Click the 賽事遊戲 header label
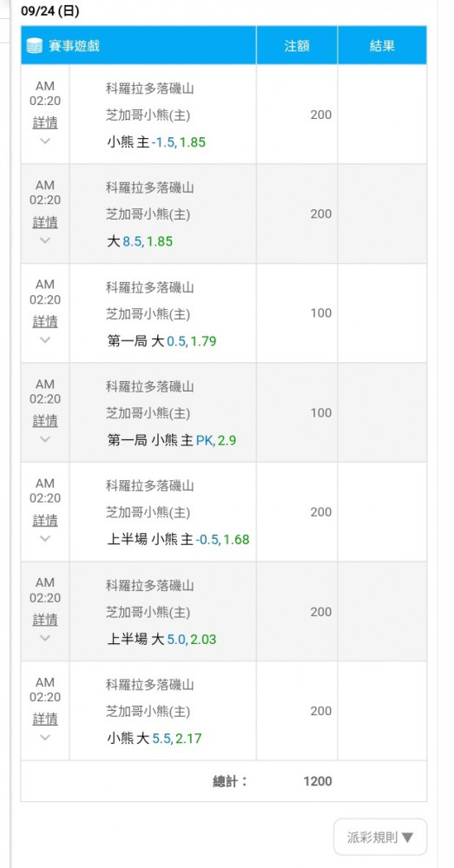This screenshot has width=454, height=868. (74, 45)
